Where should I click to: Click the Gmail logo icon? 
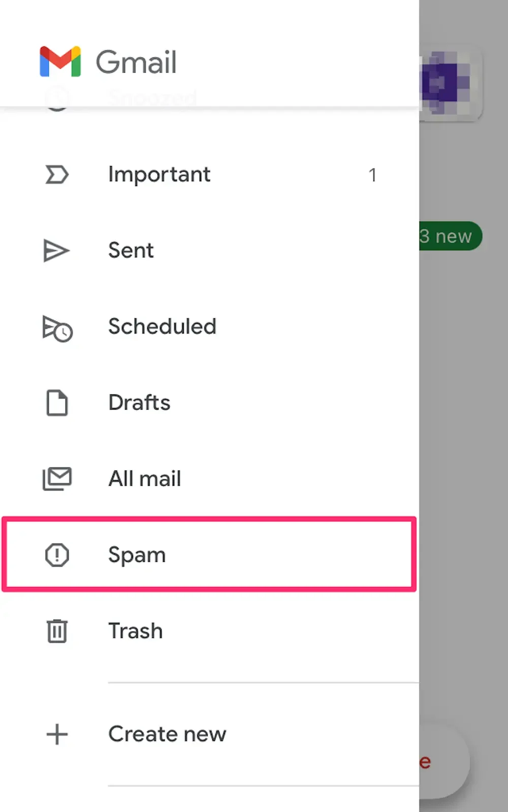point(60,61)
